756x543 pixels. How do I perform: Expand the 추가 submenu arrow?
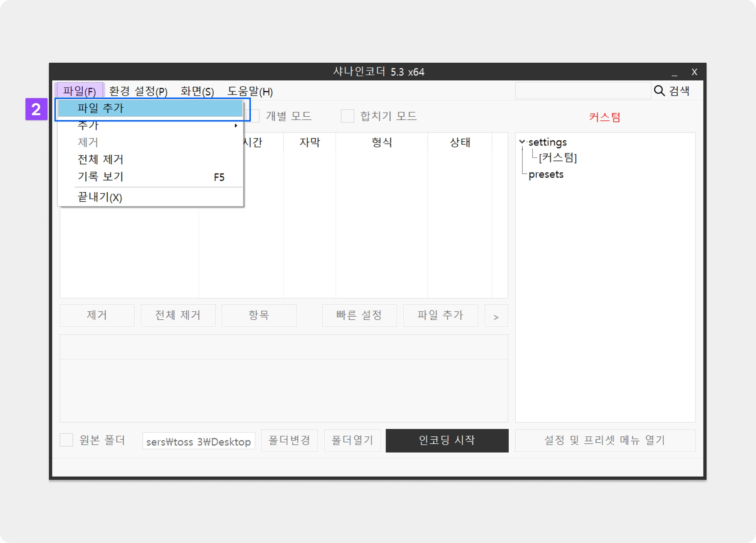coord(236,126)
